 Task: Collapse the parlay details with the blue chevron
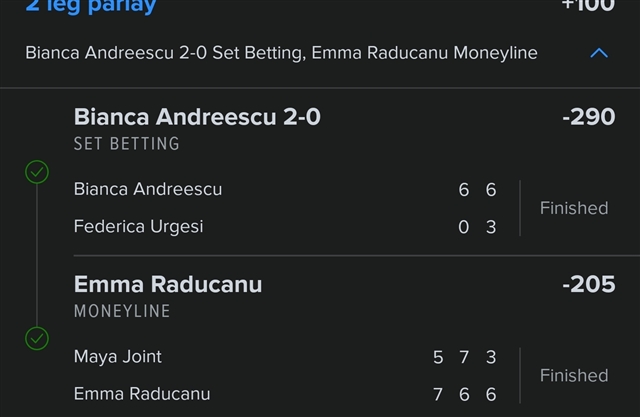point(599,53)
